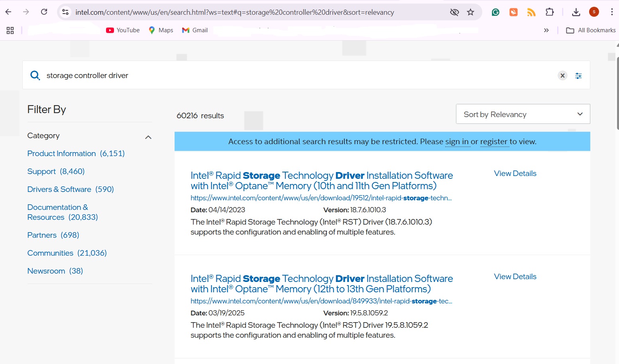The image size is (619, 364).
Task: Open the browser Downloads icon
Action: coord(576,12)
